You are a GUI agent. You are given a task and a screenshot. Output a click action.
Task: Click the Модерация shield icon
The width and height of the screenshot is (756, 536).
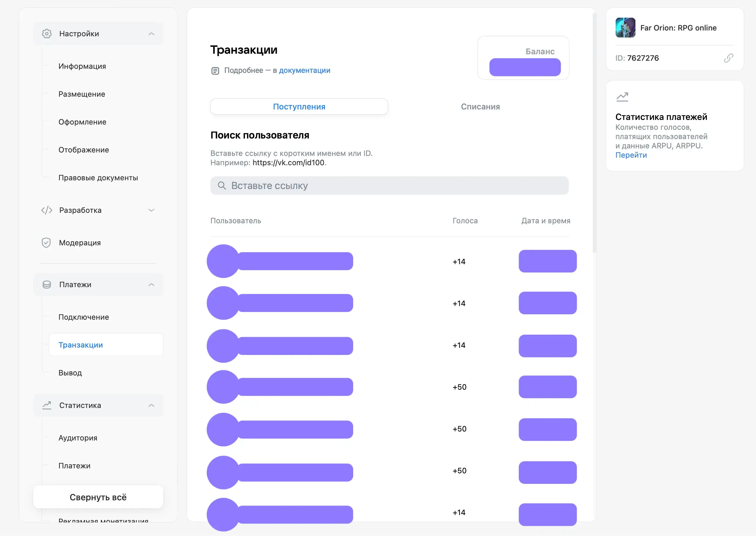coord(46,243)
